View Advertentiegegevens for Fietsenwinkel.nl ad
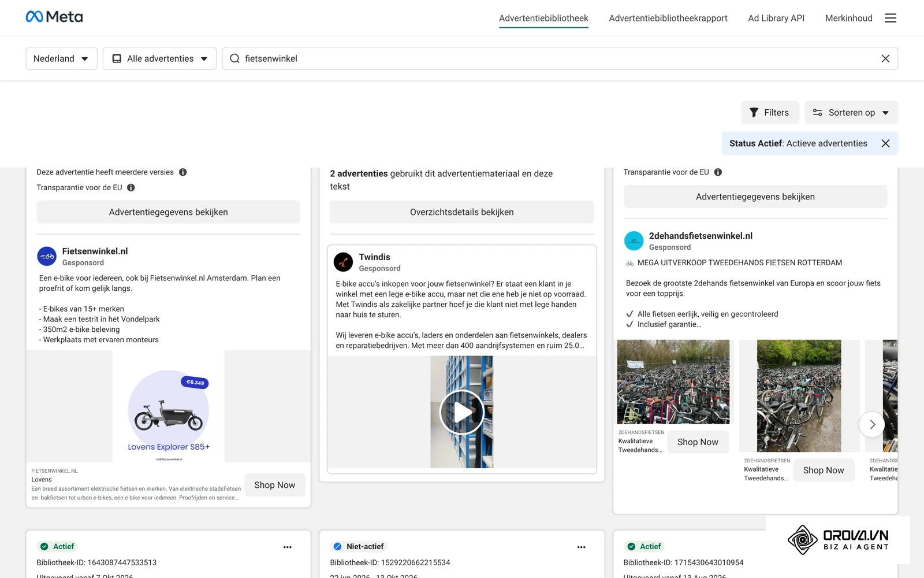924x578 pixels. (168, 212)
